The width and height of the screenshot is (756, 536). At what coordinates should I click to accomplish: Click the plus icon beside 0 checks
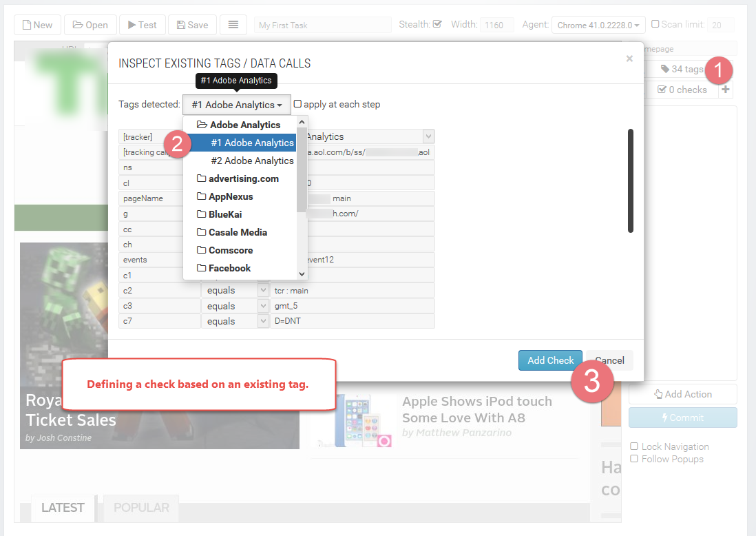pyautogui.click(x=725, y=90)
